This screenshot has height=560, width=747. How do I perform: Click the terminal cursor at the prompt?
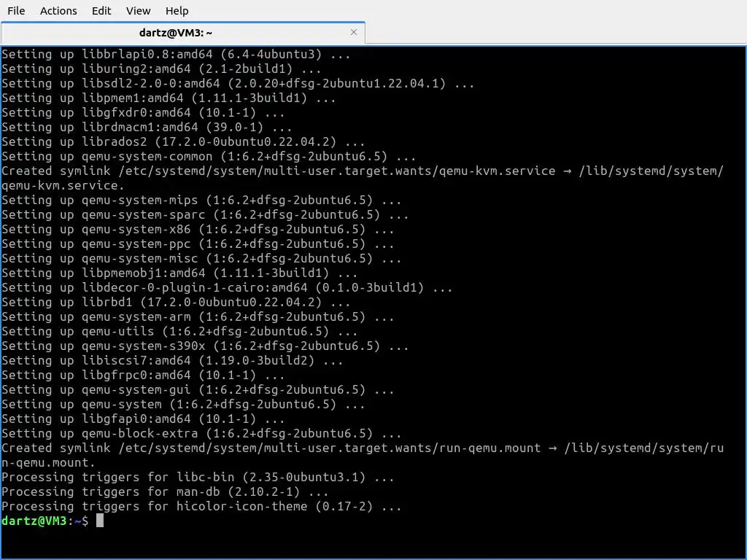tap(99, 521)
